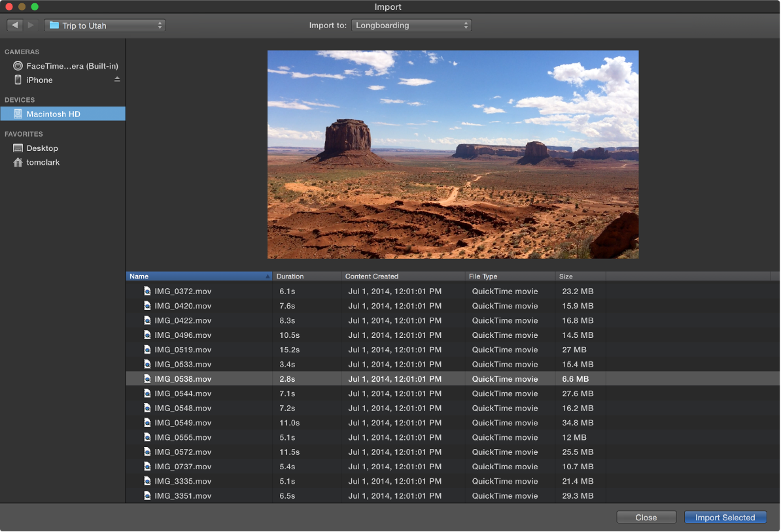Open the Desktop favorite
Viewport: 781px width, 532px height.
pyautogui.click(x=42, y=148)
